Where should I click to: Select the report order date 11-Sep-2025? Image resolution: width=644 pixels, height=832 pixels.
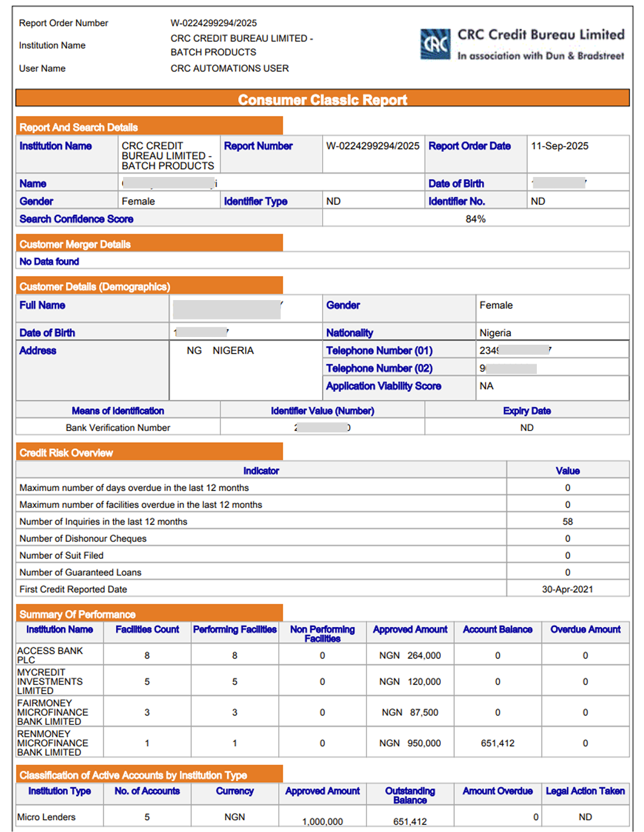559,146
